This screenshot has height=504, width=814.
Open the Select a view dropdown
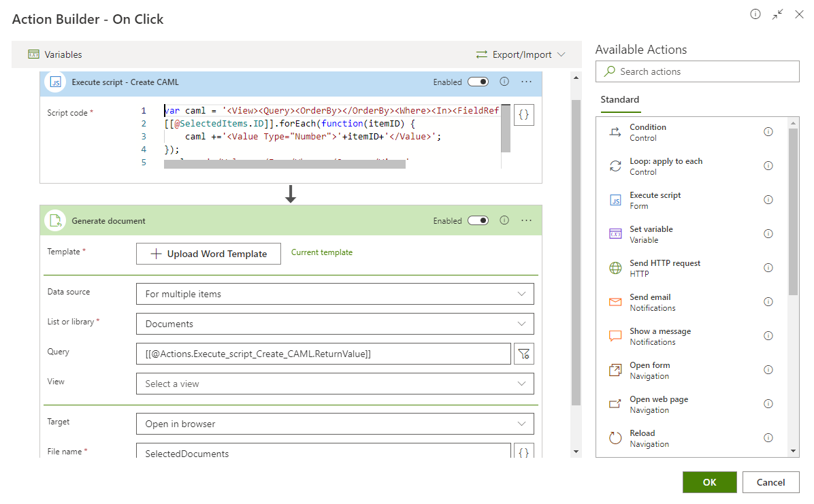[x=335, y=384]
